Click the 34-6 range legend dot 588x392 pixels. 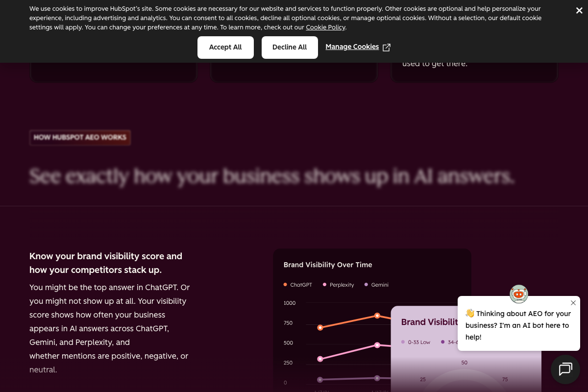443,342
